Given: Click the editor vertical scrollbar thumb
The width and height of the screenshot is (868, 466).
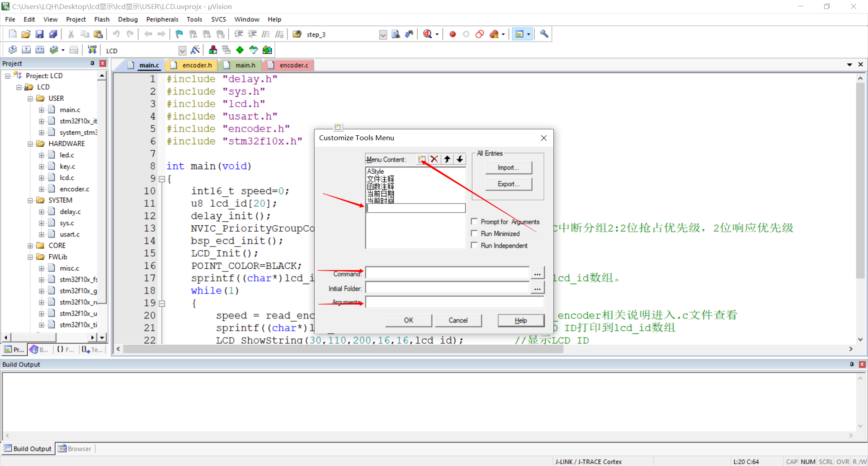Looking at the screenshot, I should pyautogui.click(x=860, y=181).
